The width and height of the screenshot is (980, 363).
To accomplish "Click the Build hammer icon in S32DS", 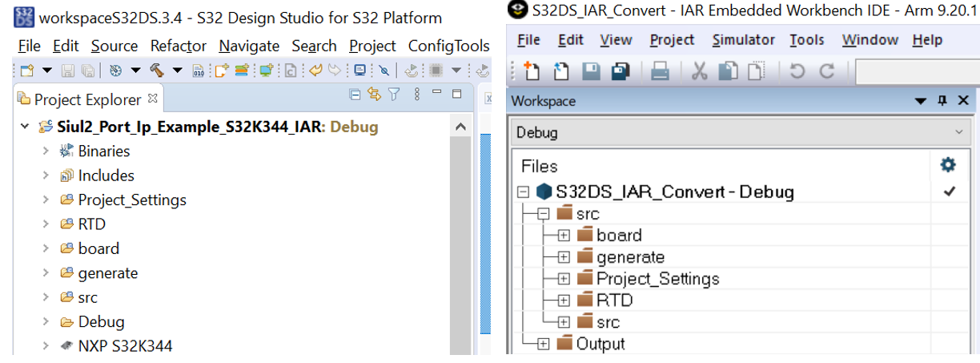I will click(157, 71).
